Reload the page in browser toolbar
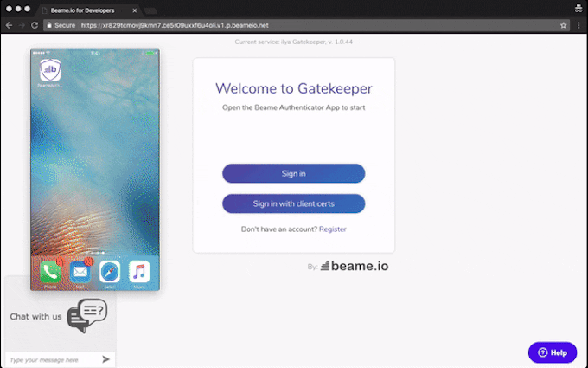Screen dimensions: 588x368 point(35,25)
